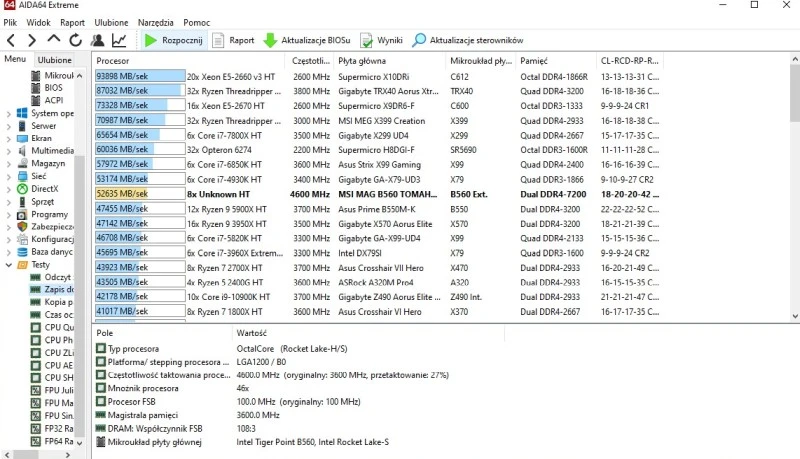Click the graph chart icon in toolbar

[x=119, y=41]
